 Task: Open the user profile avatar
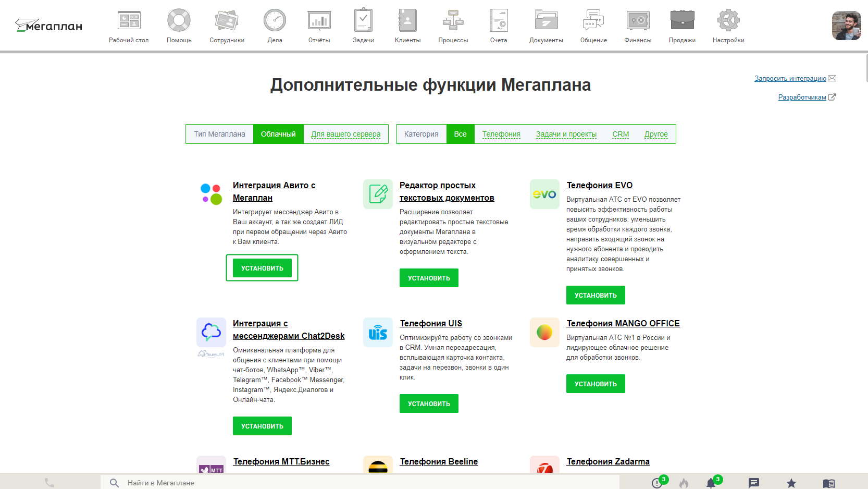coord(846,26)
